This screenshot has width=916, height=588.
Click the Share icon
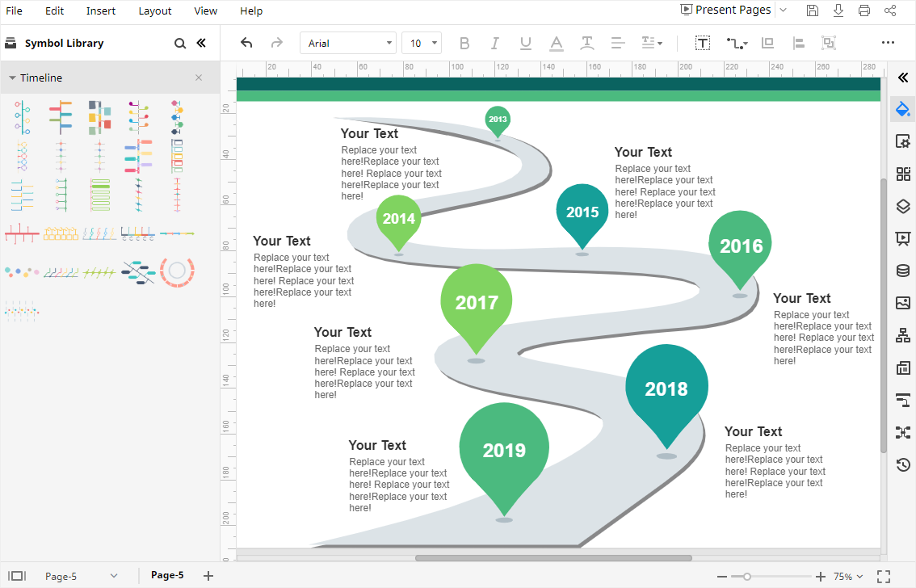point(890,10)
